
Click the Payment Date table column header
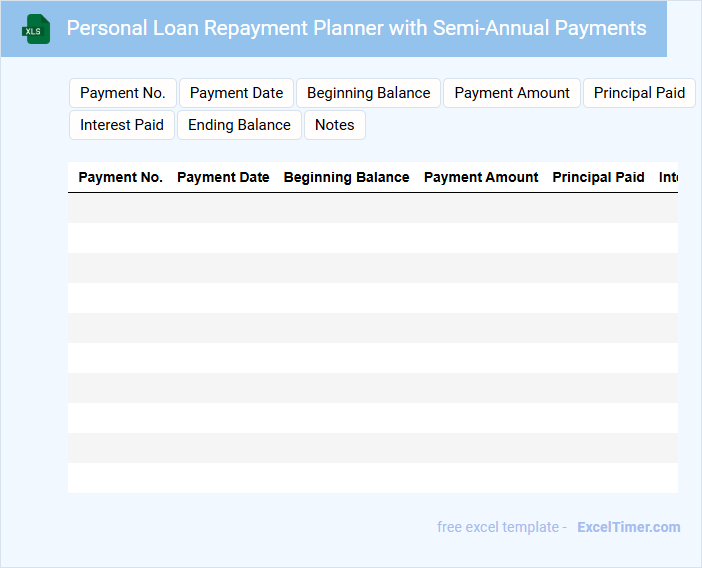(223, 177)
